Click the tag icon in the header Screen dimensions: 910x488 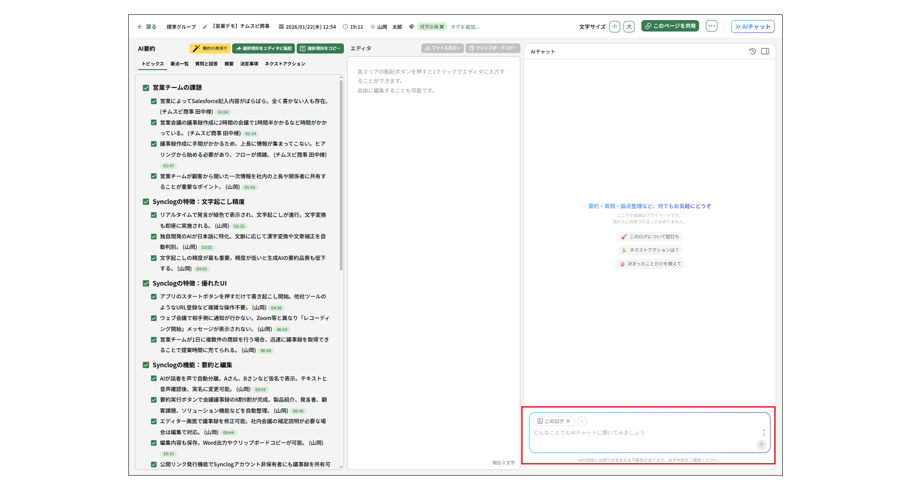coord(411,27)
